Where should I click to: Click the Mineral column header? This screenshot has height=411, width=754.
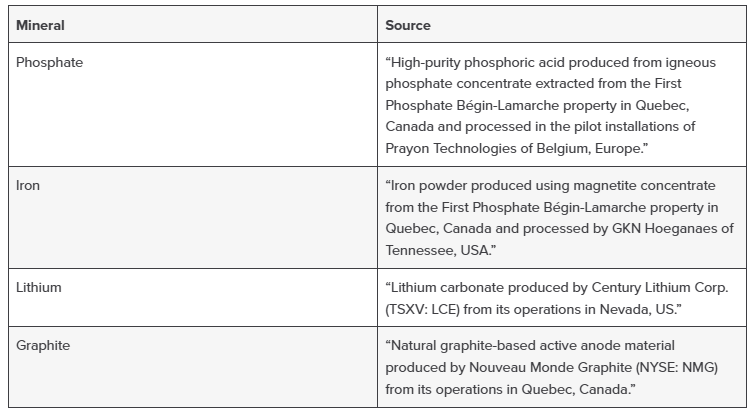40,24
